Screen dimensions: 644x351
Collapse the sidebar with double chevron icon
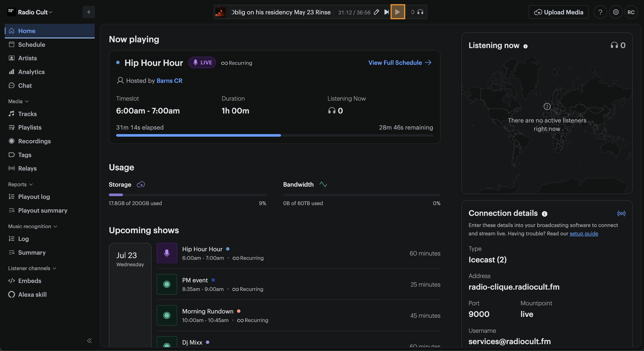click(89, 340)
